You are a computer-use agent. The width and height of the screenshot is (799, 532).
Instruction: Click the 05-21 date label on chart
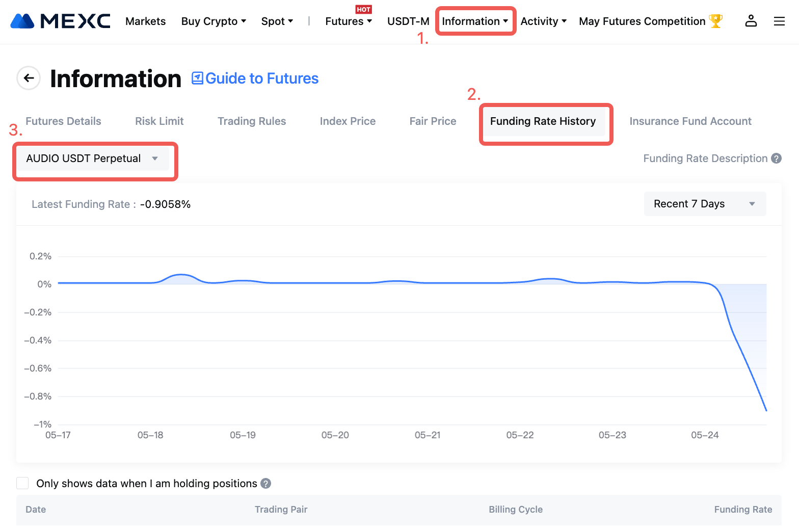pyautogui.click(x=428, y=435)
